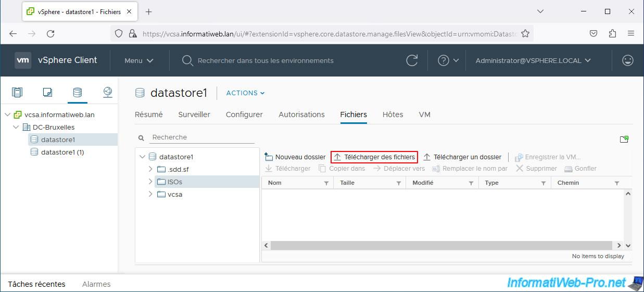This screenshot has height=292, width=644.
Task: Filter the Taille column
Action: pyautogui.click(x=399, y=183)
